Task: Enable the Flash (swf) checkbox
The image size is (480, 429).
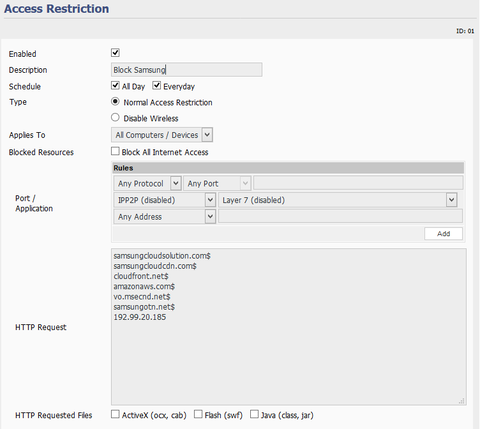Action: click(x=198, y=414)
